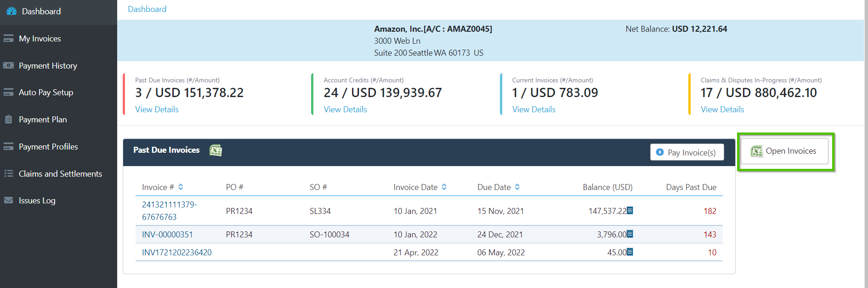Click the 1 / USD 783.09 total
This screenshot has width=868, height=288.
coord(555,93)
